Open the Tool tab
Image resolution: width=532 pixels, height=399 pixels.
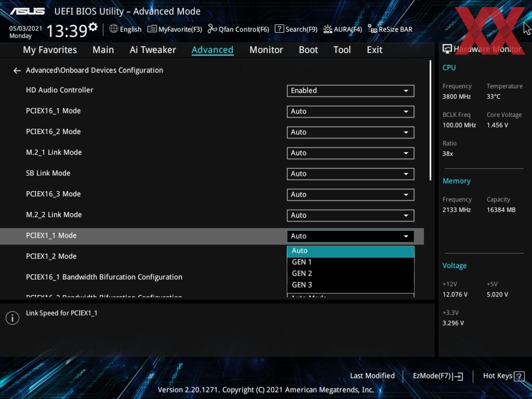coord(342,50)
